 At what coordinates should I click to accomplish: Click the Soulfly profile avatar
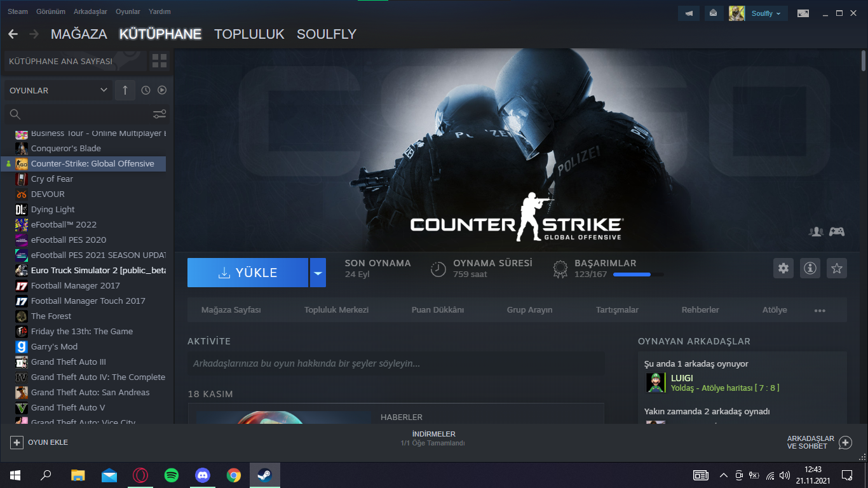tap(737, 13)
